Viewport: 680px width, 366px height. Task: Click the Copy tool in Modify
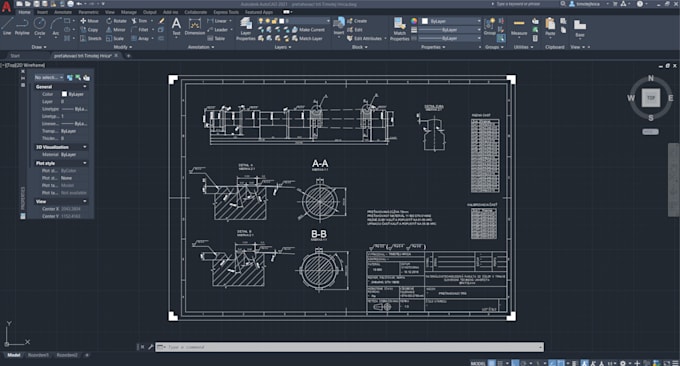[x=89, y=29]
